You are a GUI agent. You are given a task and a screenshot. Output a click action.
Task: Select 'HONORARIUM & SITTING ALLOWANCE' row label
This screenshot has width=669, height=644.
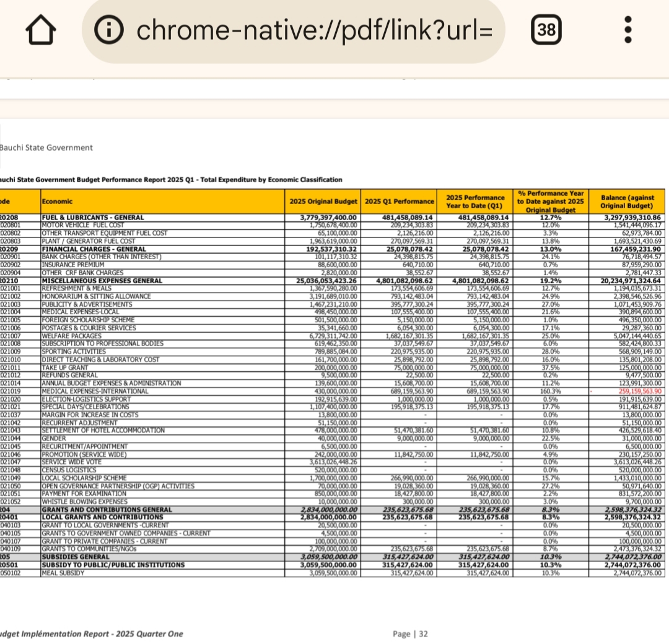[96, 296]
